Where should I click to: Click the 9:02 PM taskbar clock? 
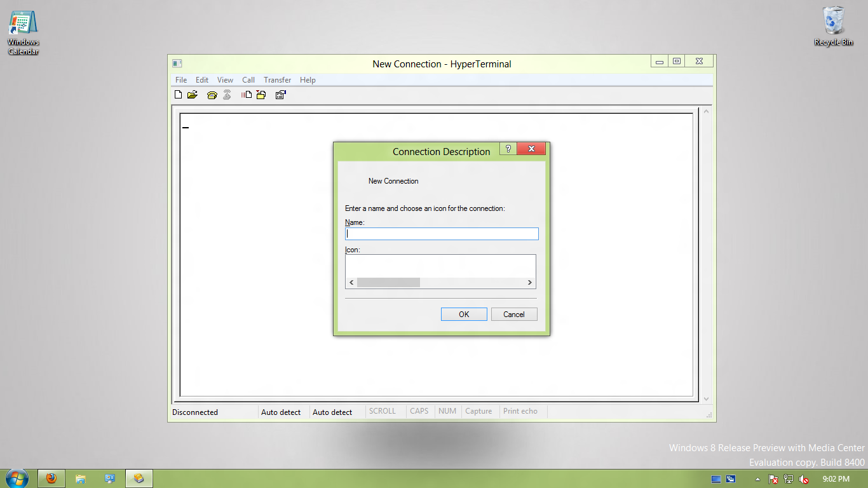point(836,479)
